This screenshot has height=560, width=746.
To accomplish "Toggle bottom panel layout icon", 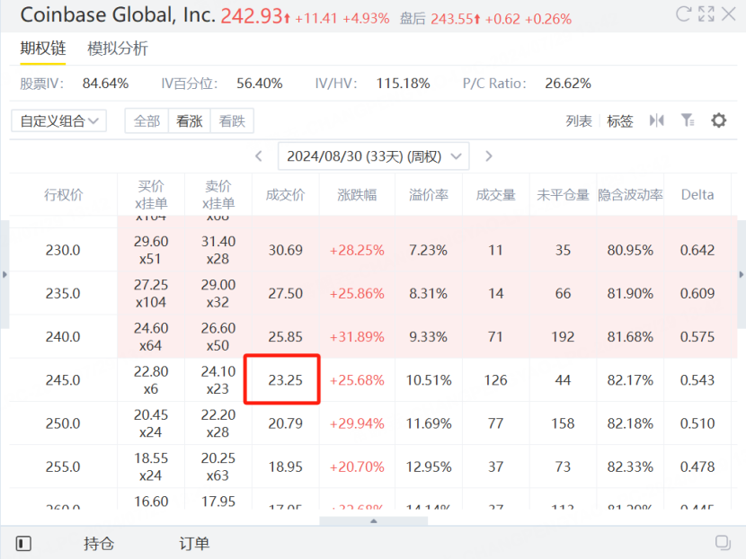I will point(23,543).
